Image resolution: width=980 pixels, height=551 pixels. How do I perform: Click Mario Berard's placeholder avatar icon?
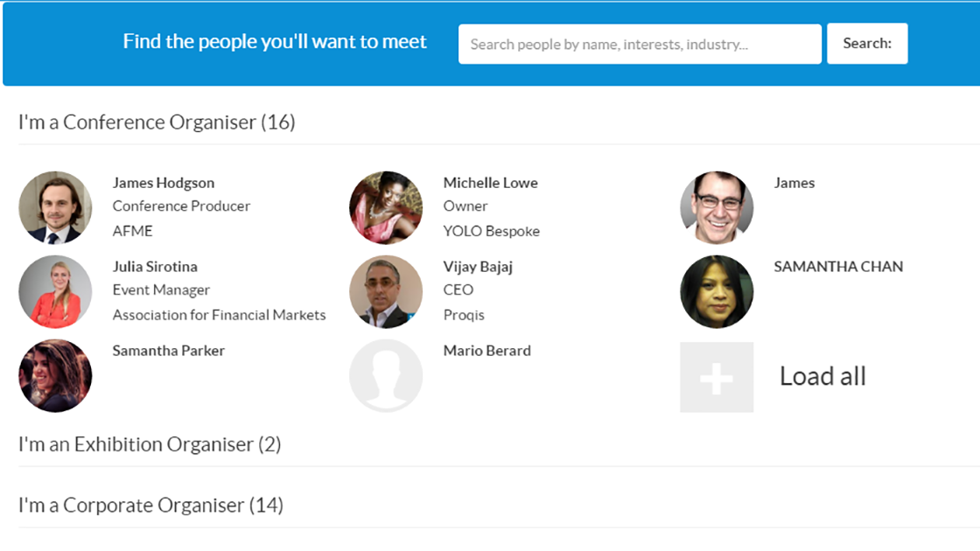tap(386, 375)
